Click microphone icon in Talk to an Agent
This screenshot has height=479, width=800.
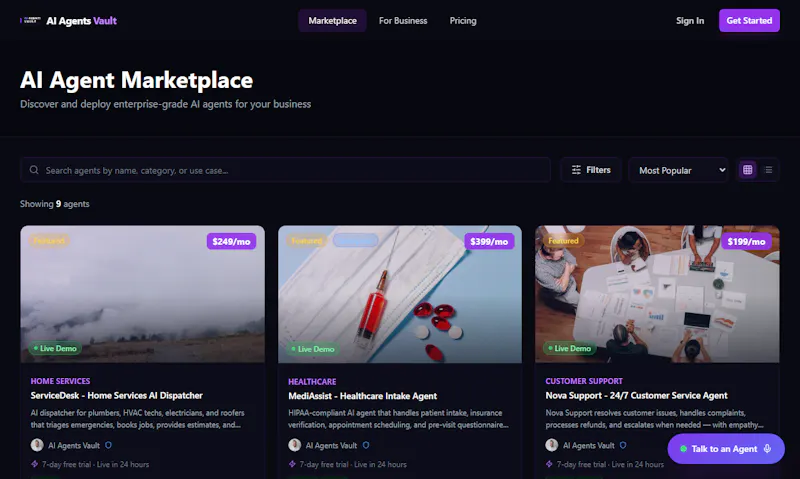[767, 449]
